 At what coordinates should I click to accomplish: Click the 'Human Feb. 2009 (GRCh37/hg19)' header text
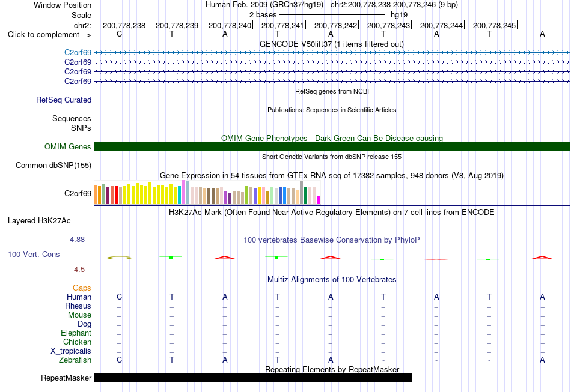point(264,5)
